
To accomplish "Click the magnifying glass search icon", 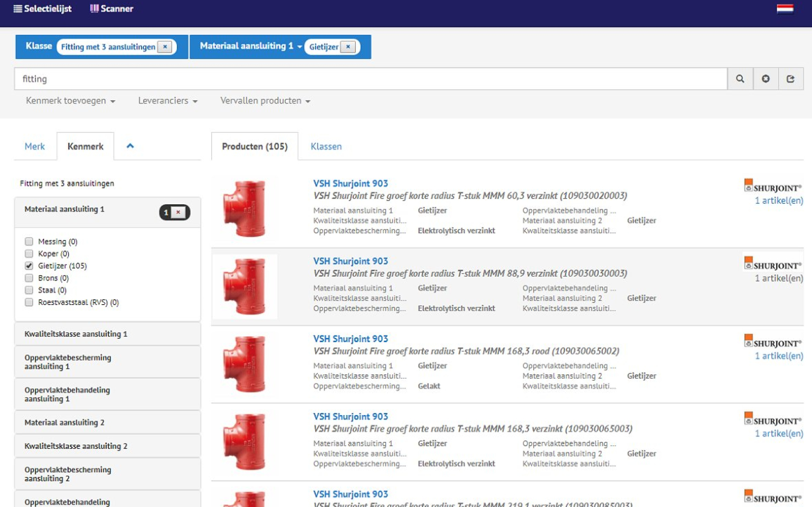I will coord(740,79).
